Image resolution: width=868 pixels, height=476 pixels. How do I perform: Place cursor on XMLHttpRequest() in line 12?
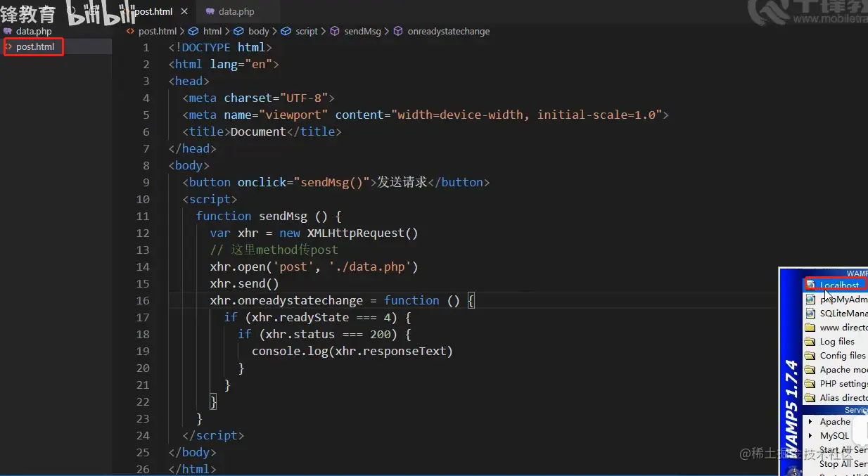pos(362,233)
